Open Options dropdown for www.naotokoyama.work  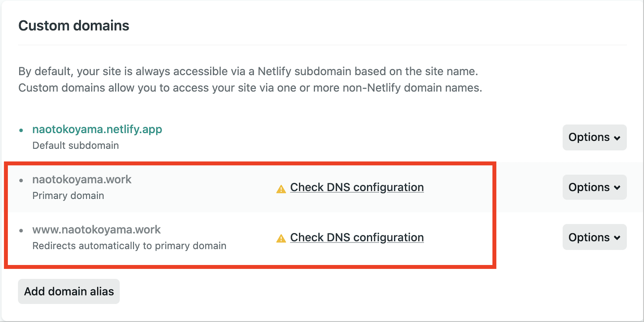[594, 237]
